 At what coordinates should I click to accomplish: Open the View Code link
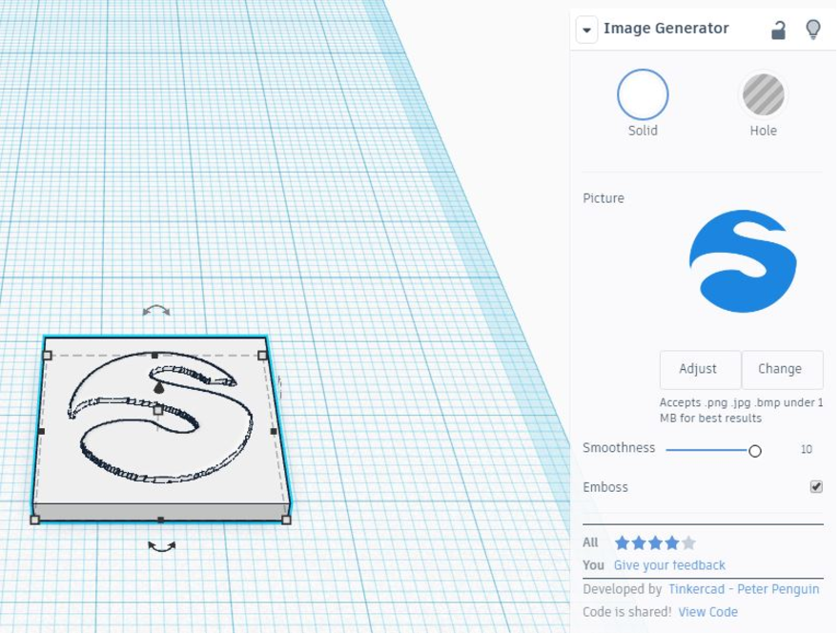coord(707,612)
